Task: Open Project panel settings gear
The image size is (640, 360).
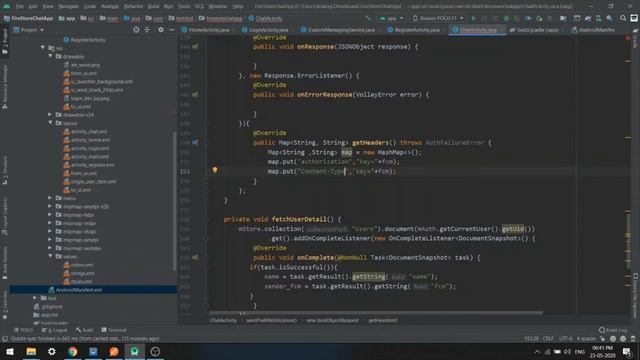Action: click(x=161, y=30)
